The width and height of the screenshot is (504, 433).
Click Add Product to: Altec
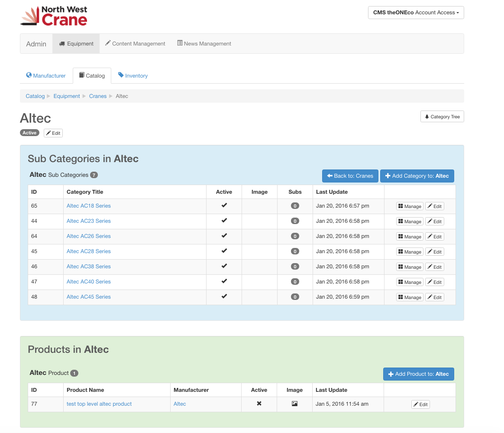(418, 374)
